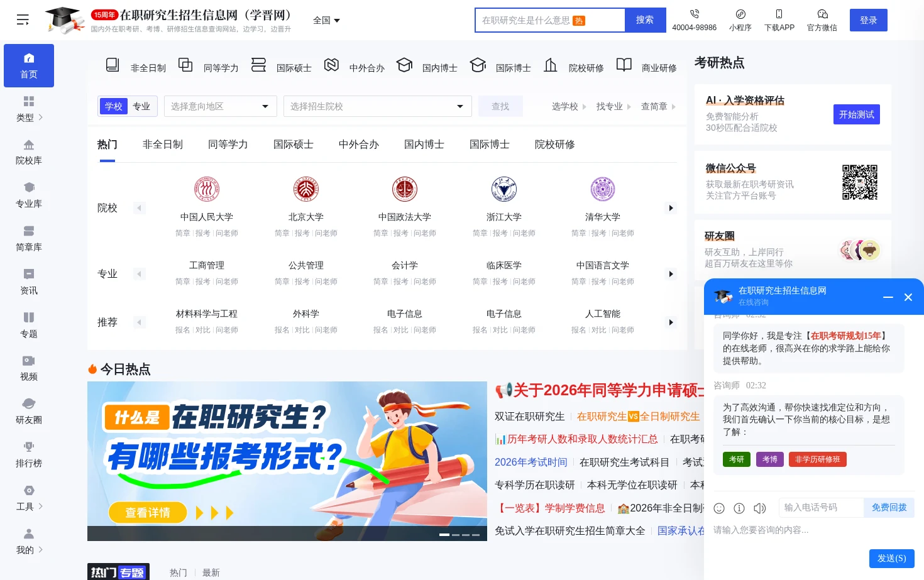
Task: Choose the purple 考博 option in chat
Action: [x=770, y=459]
